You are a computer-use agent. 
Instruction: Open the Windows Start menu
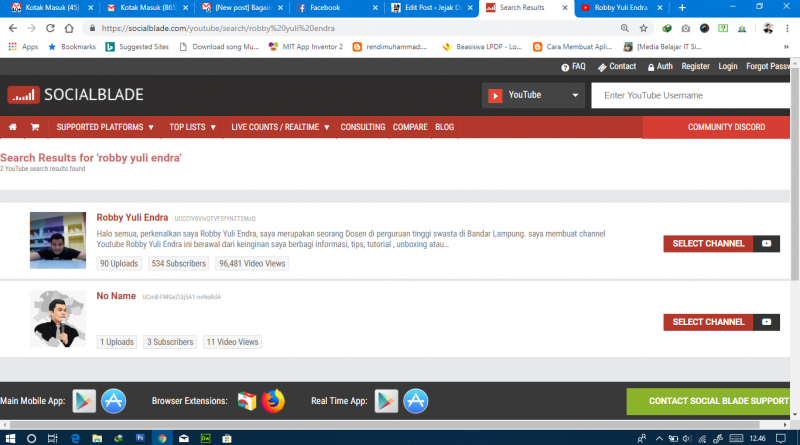10,438
